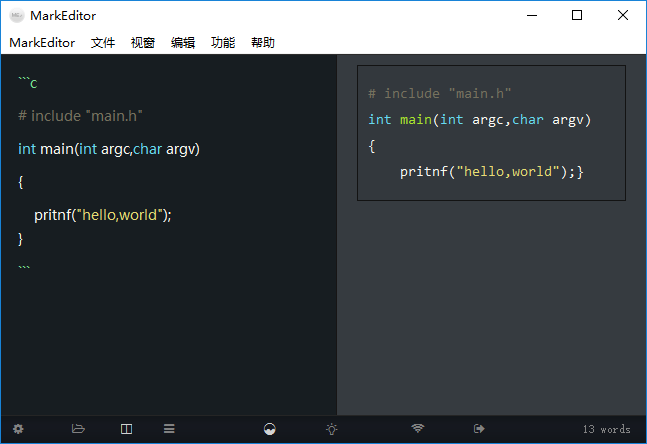Click the export arrow icon

(x=479, y=429)
